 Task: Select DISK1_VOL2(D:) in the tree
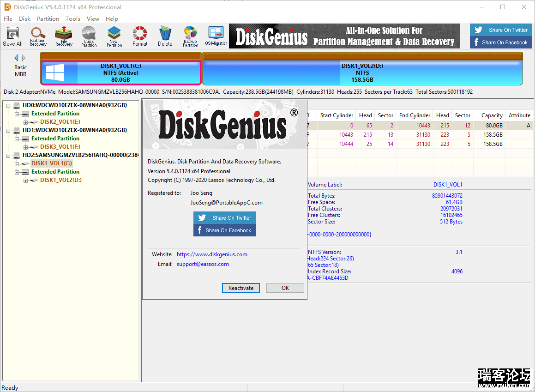(x=61, y=180)
